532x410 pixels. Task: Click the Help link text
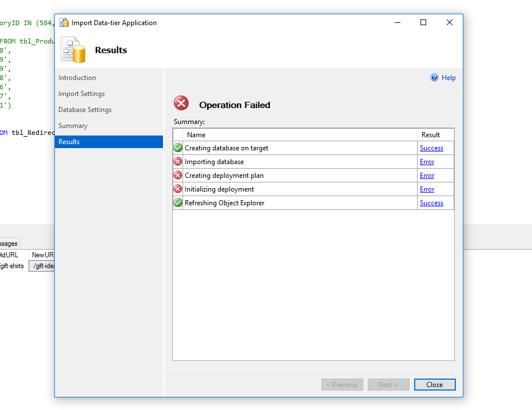click(448, 78)
